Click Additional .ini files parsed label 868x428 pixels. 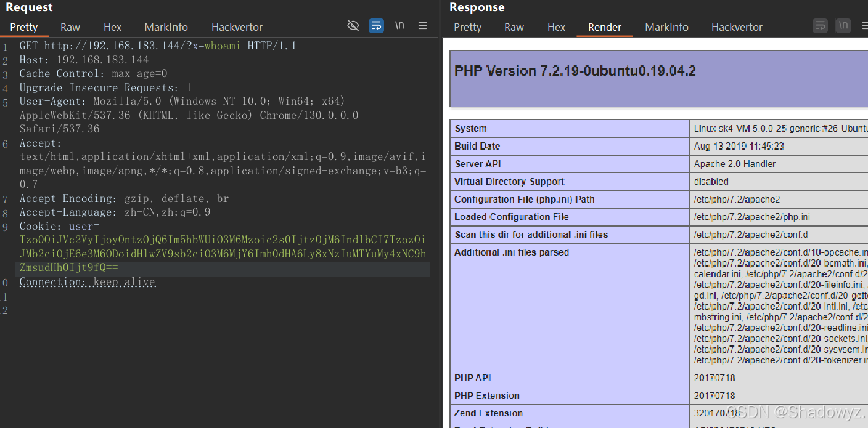(x=512, y=252)
